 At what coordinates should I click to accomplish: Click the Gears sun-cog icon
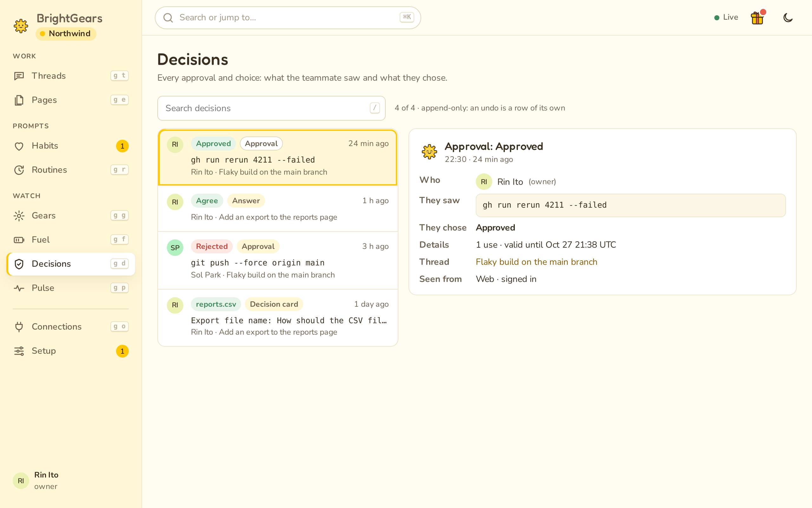[19, 216]
